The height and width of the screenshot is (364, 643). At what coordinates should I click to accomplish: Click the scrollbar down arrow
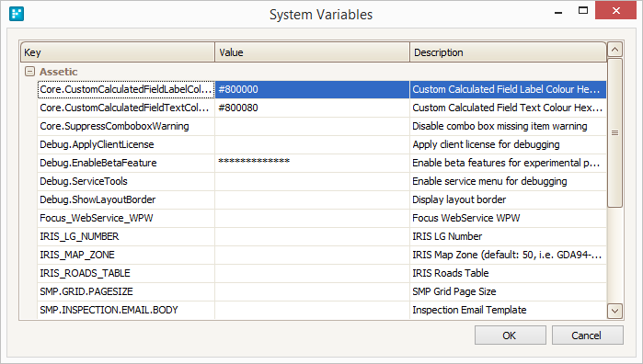pyautogui.click(x=614, y=311)
